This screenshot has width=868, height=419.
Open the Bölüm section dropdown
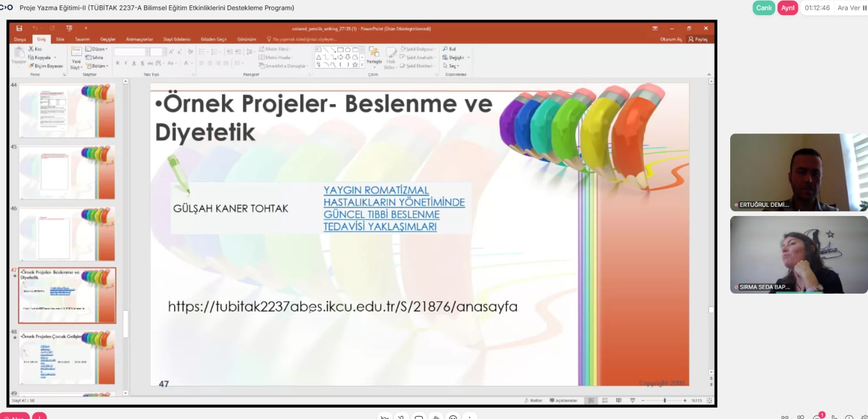pyautogui.click(x=98, y=66)
